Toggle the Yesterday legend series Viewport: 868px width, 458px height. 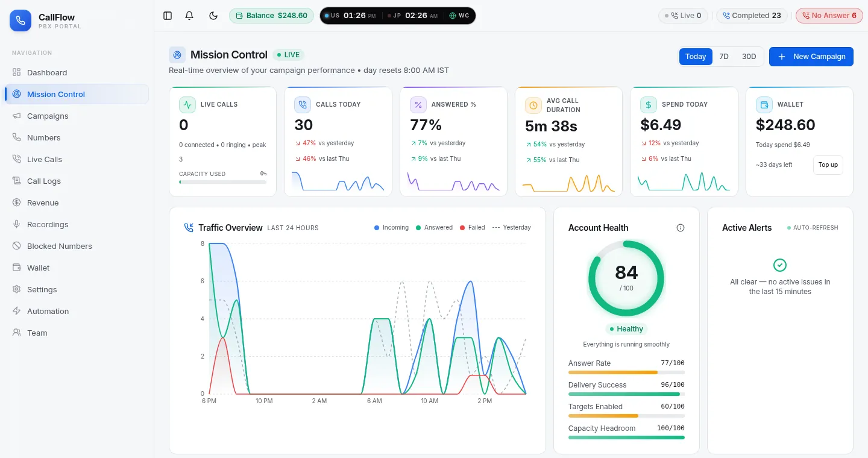[512, 228]
